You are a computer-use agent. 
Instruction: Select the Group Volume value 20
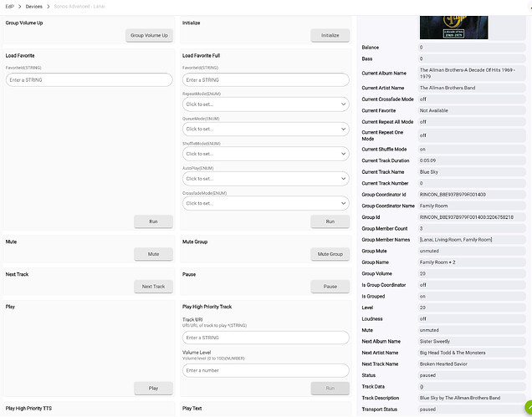[x=472, y=273]
